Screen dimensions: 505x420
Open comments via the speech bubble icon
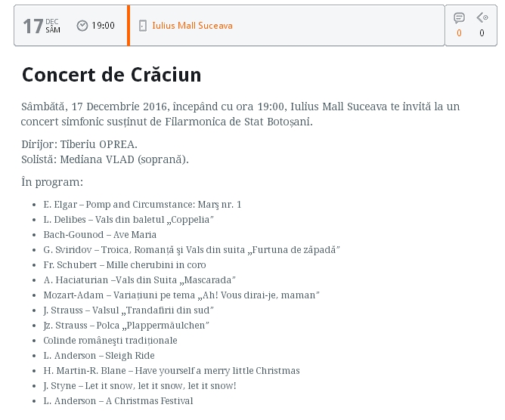point(459,18)
